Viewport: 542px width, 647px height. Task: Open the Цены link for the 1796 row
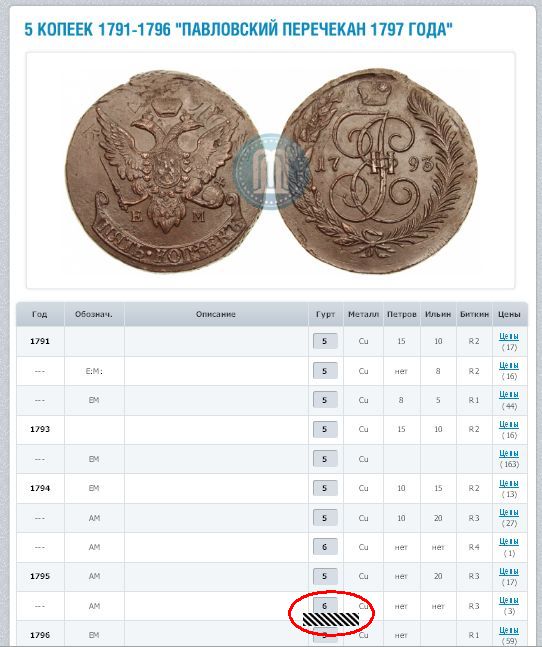click(x=509, y=630)
